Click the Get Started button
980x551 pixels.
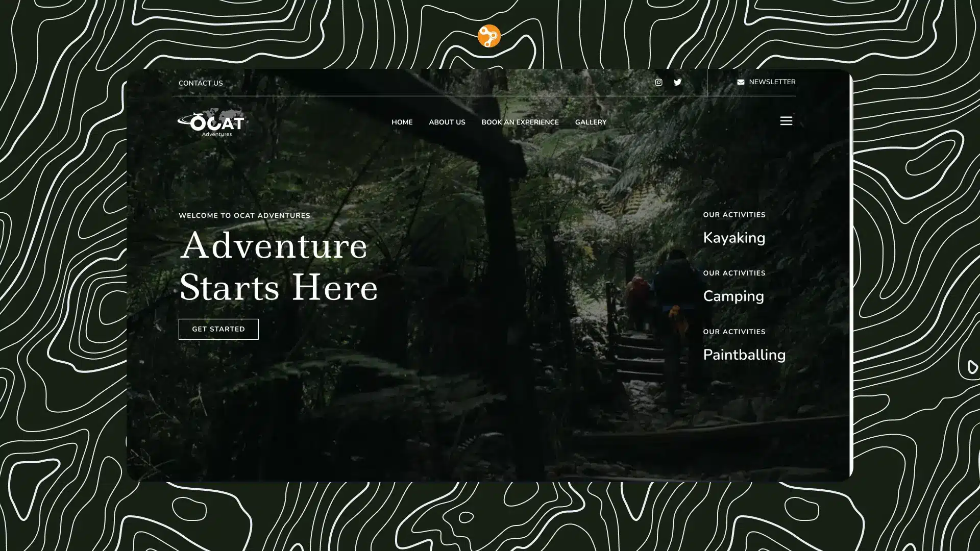(218, 329)
